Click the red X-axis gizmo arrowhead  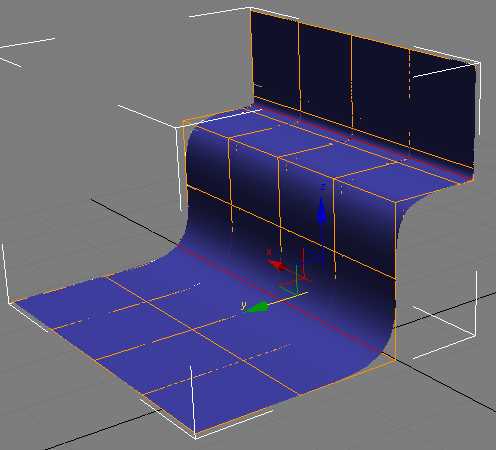(277, 265)
